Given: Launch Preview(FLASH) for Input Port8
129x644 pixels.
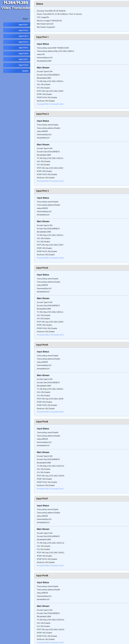Looking at the screenshot, I should (57, 642).
